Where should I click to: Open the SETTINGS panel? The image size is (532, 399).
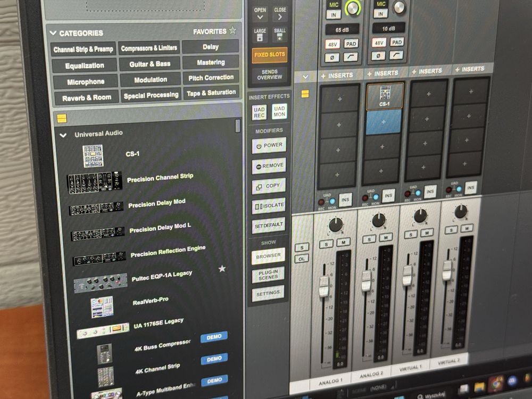click(x=268, y=294)
